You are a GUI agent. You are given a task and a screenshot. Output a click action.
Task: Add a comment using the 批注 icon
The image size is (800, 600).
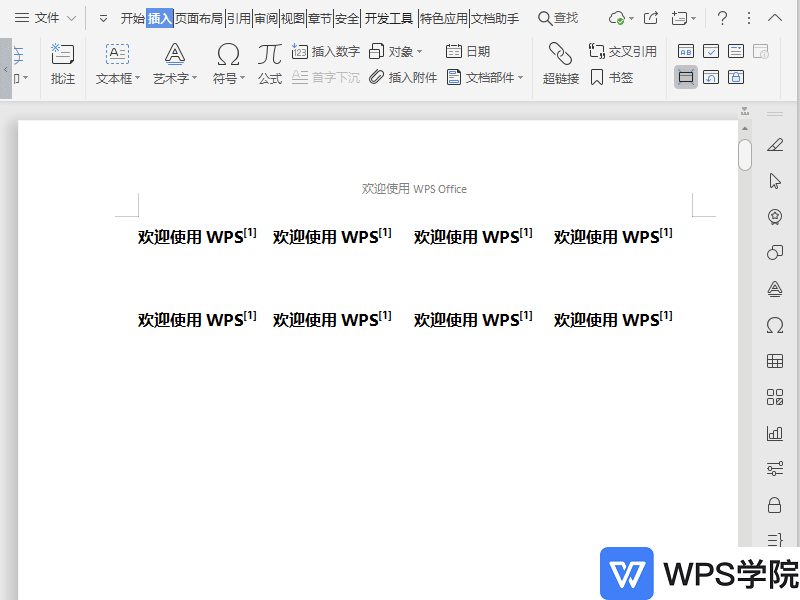[62, 63]
